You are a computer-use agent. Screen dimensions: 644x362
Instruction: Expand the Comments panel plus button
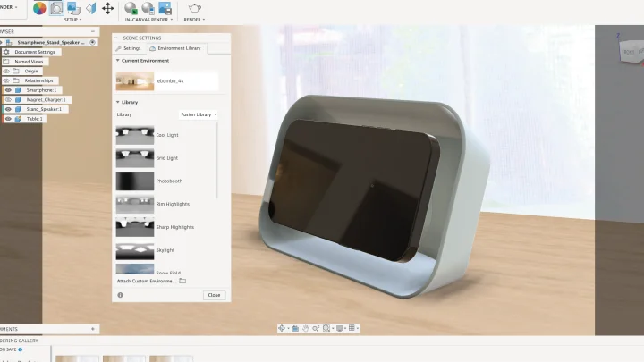tap(93, 329)
